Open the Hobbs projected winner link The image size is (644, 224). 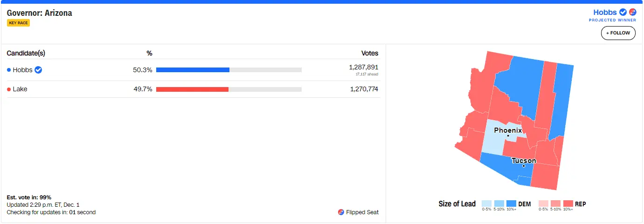point(605,13)
